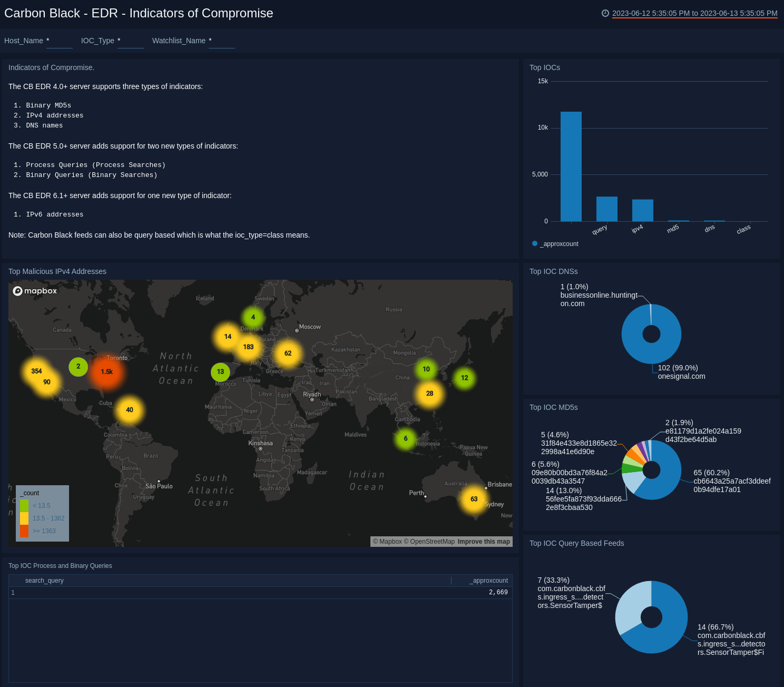The image size is (784, 687).
Task: Open the Host_Name filter dropdown
Action: 59,42
